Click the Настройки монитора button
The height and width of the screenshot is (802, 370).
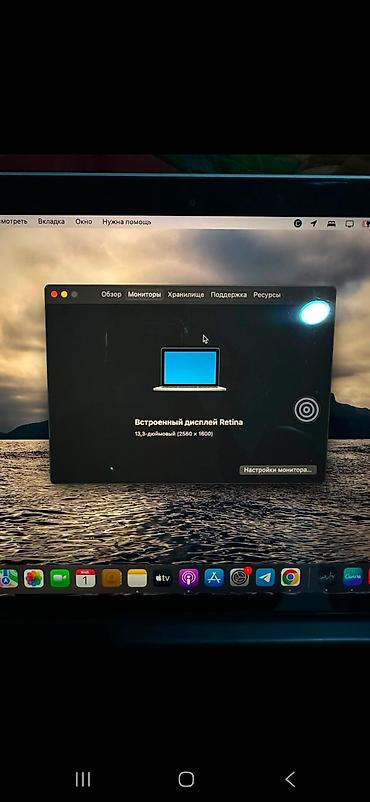278,470
